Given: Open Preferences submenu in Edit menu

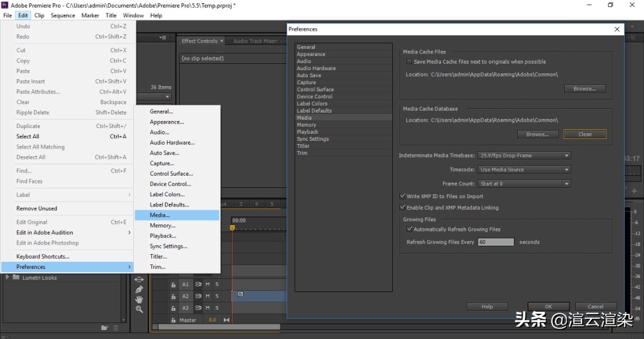Looking at the screenshot, I should [x=67, y=267].
